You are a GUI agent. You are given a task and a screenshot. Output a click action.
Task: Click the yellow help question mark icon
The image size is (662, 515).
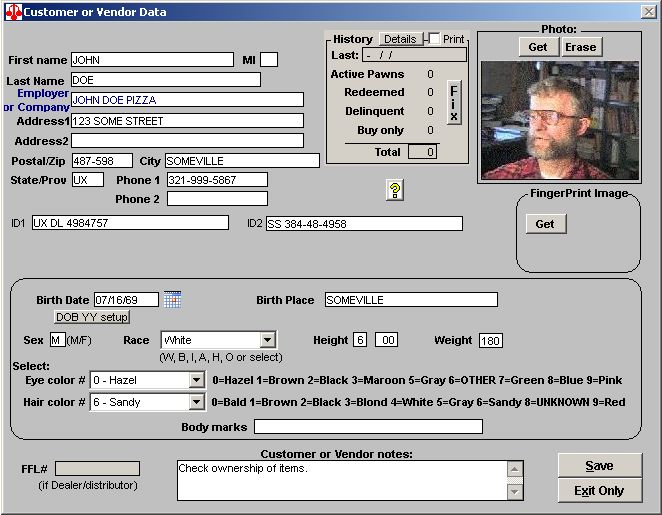pos(394,190)
